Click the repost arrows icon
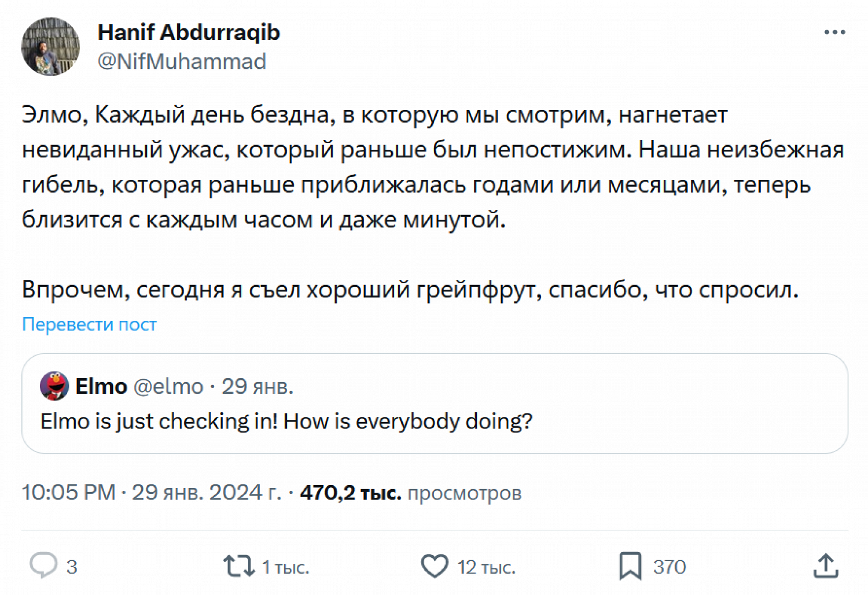Screen dimensions: 868x595 238,566
